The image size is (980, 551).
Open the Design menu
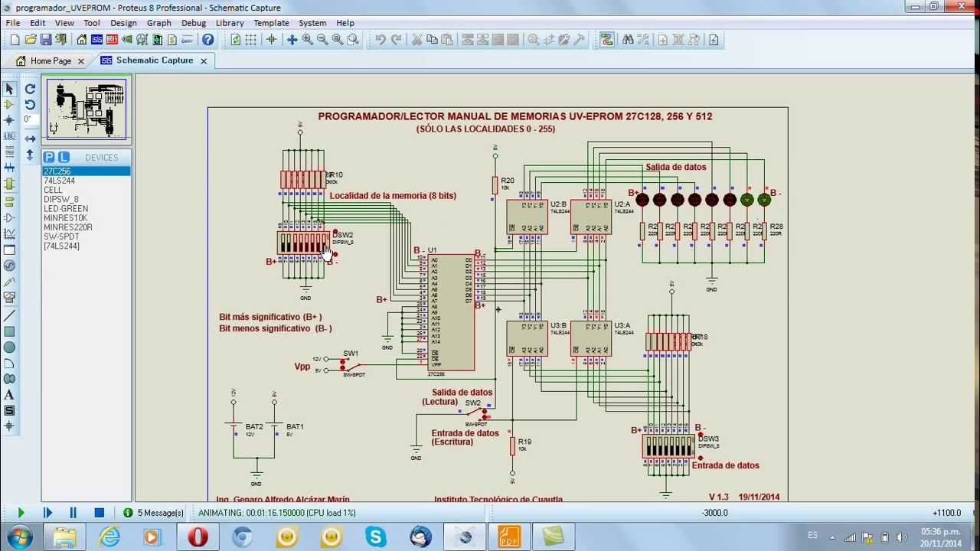pos(123,23)
